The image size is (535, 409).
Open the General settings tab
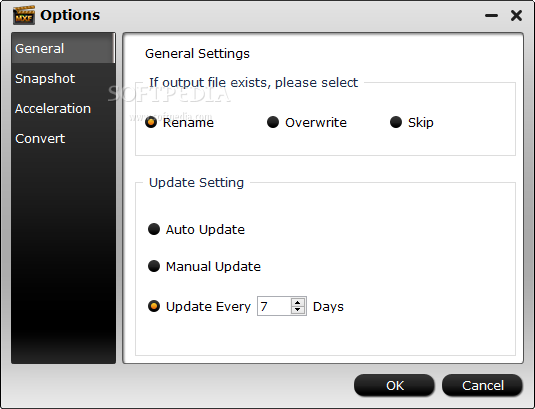coord(63,48)
